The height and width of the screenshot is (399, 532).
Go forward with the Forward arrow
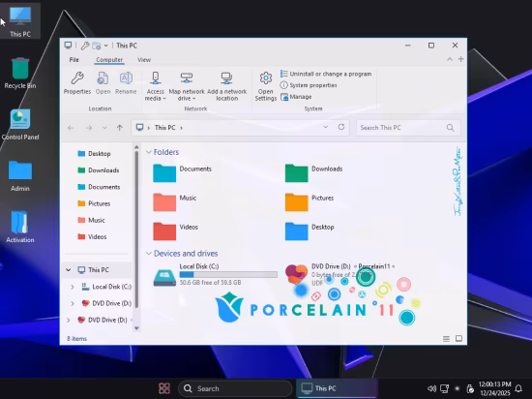click(89, 128)
